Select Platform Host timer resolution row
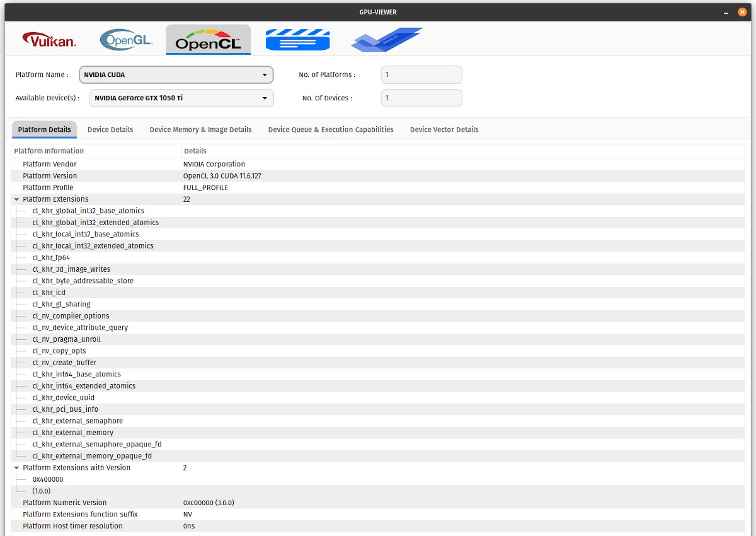Viewport: 756px width, 536px height. point(378,526)
